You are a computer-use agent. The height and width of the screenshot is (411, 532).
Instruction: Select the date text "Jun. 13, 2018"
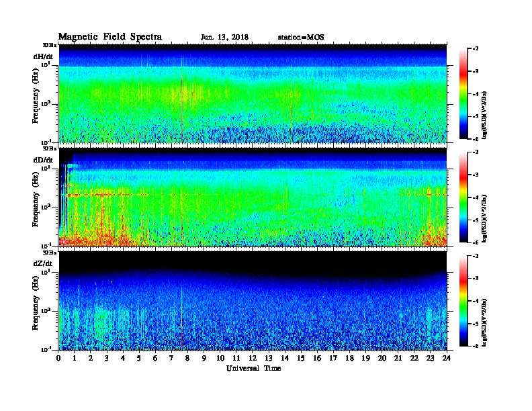click(224, 38)
